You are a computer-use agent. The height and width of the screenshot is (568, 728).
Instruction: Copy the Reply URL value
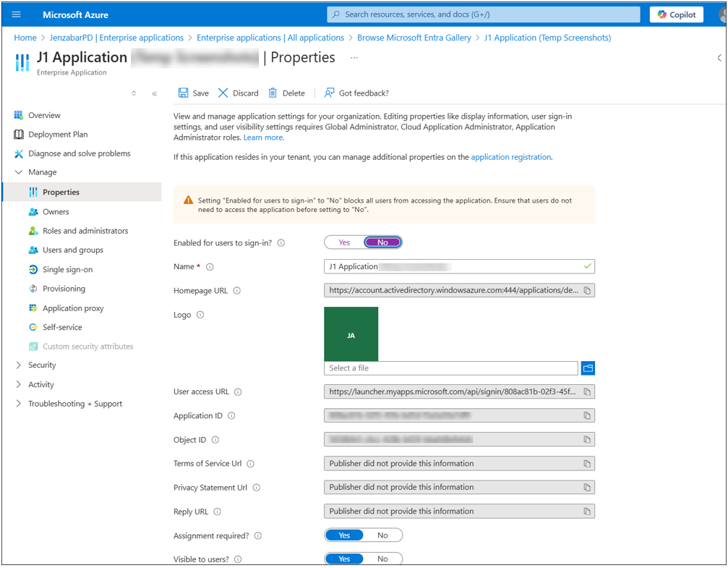[587, 512]
